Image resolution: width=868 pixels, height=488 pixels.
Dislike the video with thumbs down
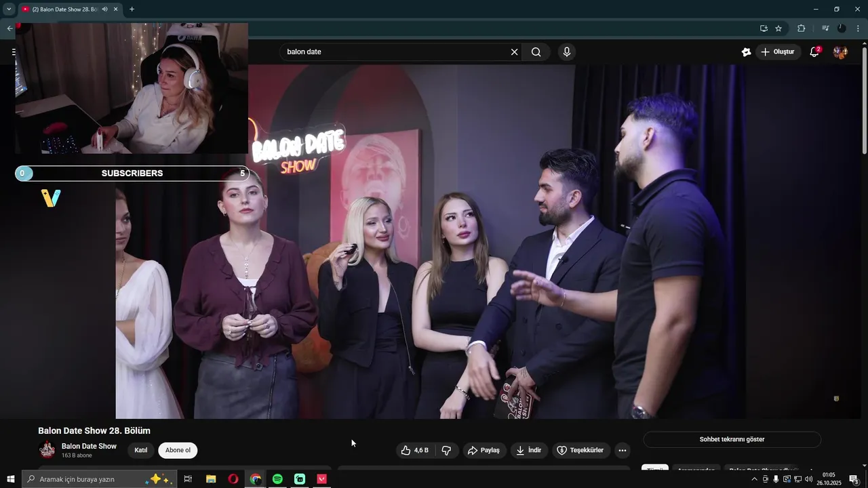[446, 450]
